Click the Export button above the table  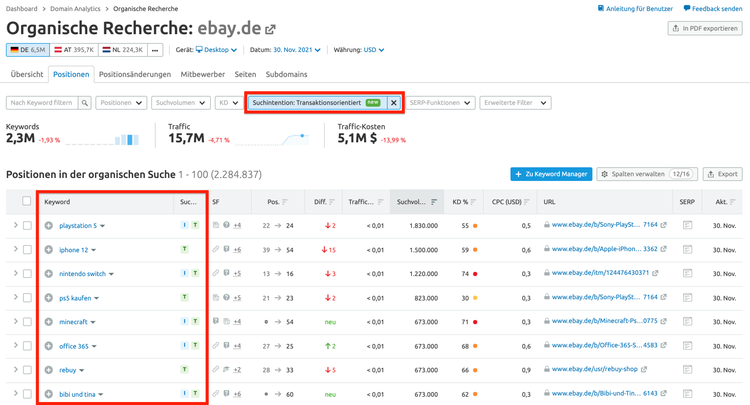click(x=722, y=174)
